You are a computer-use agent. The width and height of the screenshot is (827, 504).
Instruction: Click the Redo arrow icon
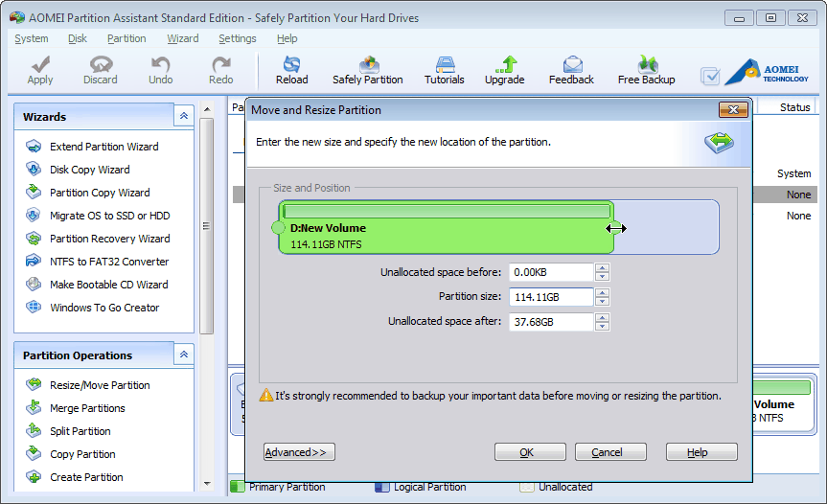[221, 64]
